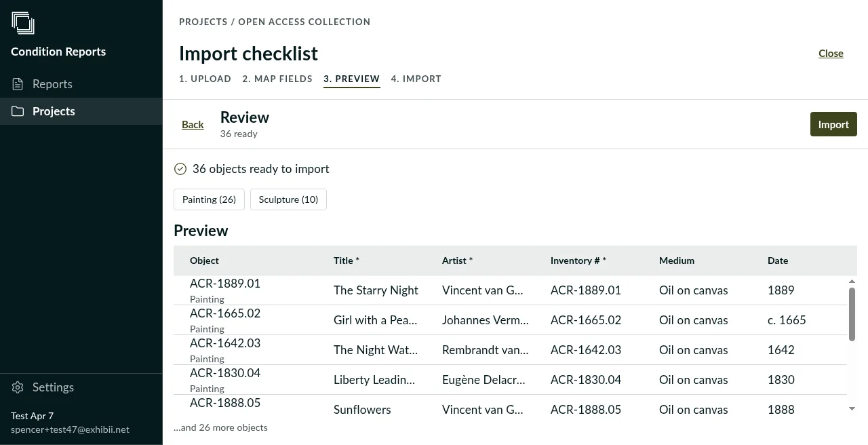The image size is (868, 445).
Task: Select object ACR-1888.05 in Object column
Action: coord(225,403)
